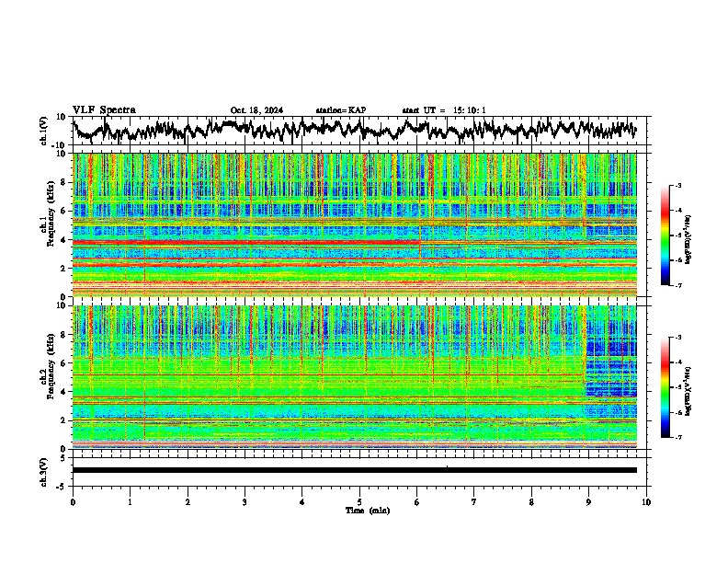
Task: Click the "-7" tick on the ch.1 colorbar
Action: tap(677, 285)
